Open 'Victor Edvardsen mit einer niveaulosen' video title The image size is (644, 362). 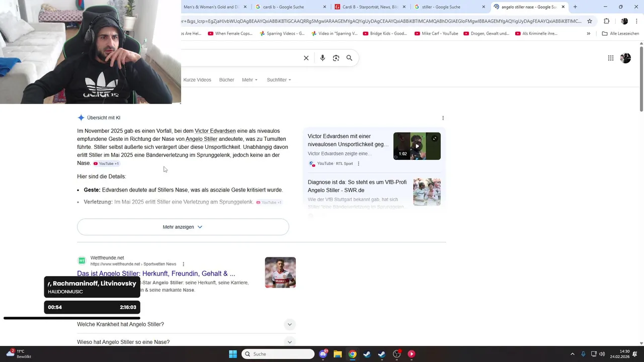coord(348,140)
